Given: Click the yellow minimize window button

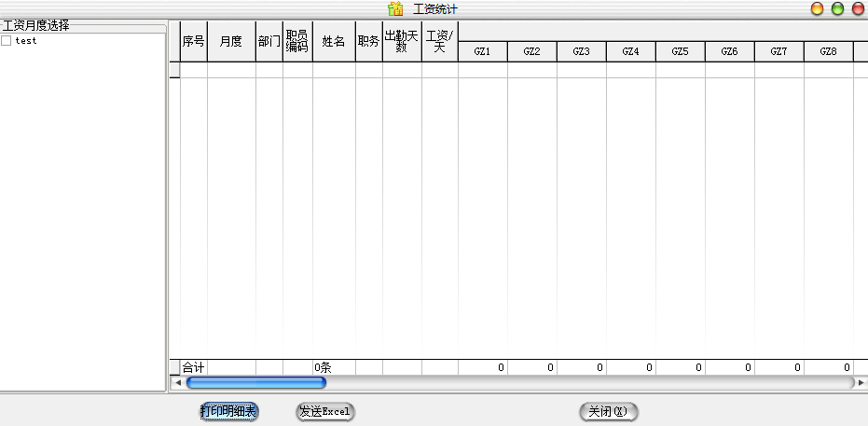Looking at the screenshot, I should (817, 9).
